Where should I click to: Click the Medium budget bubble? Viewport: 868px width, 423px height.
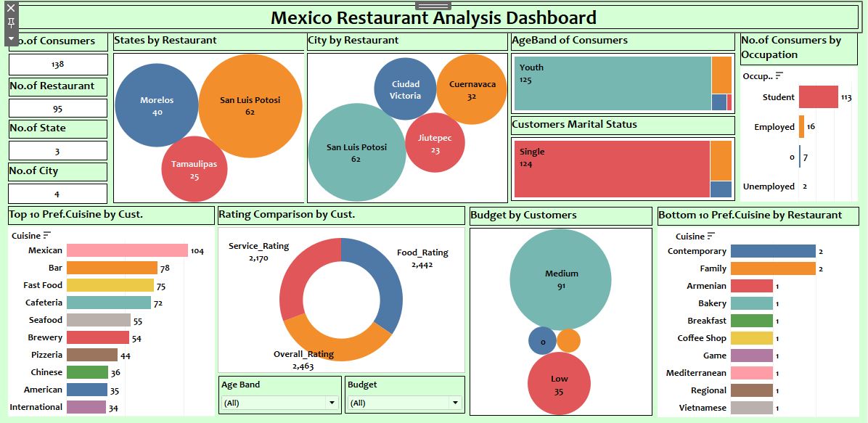561,279
